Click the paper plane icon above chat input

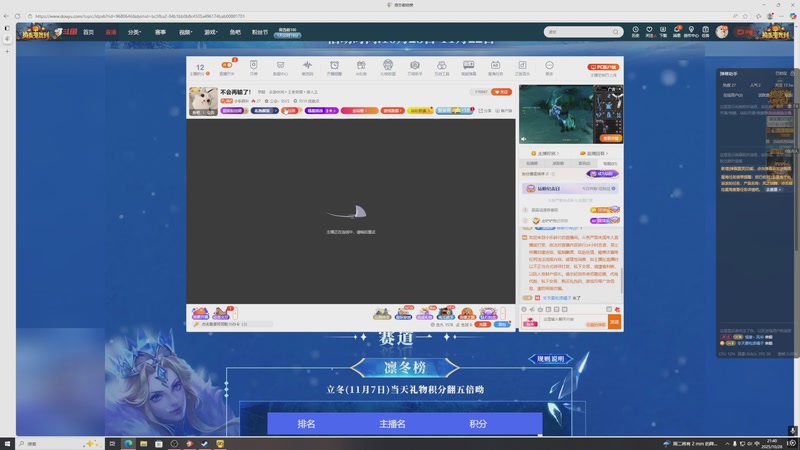coord(532,309)
